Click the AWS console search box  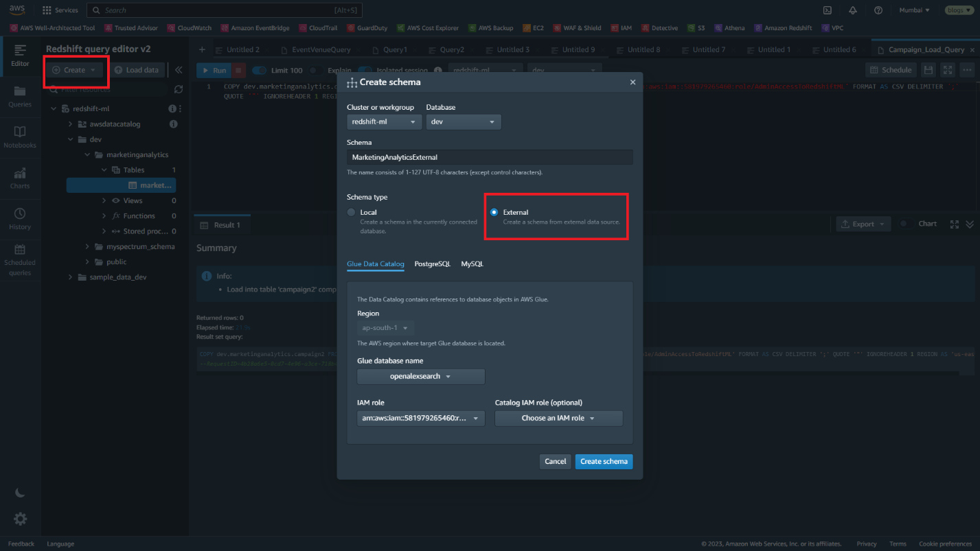[224, 10]
